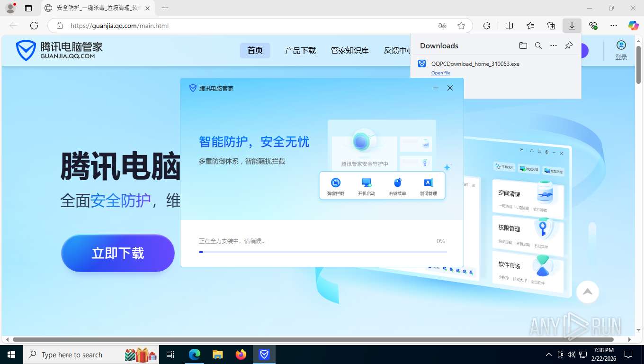Open more options in Downloads panel
The image size is (644, 364).
[553, 45]
